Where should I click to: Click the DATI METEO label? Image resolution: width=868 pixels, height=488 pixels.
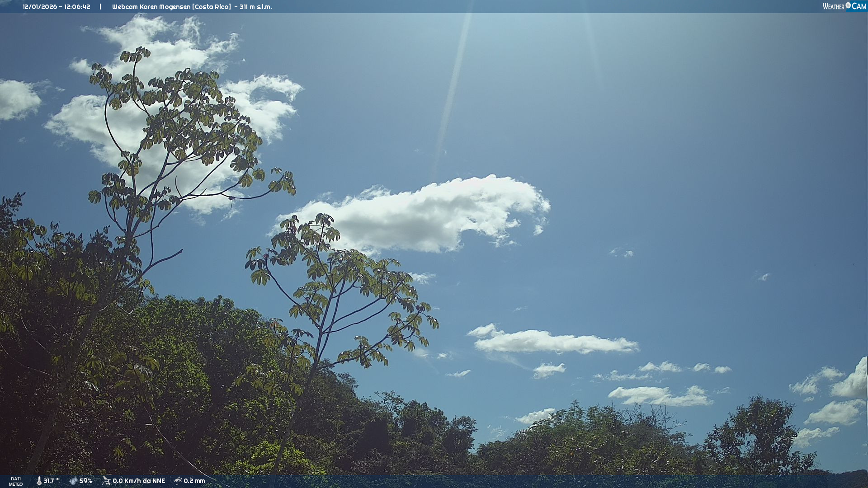click(x=16, y=481)
